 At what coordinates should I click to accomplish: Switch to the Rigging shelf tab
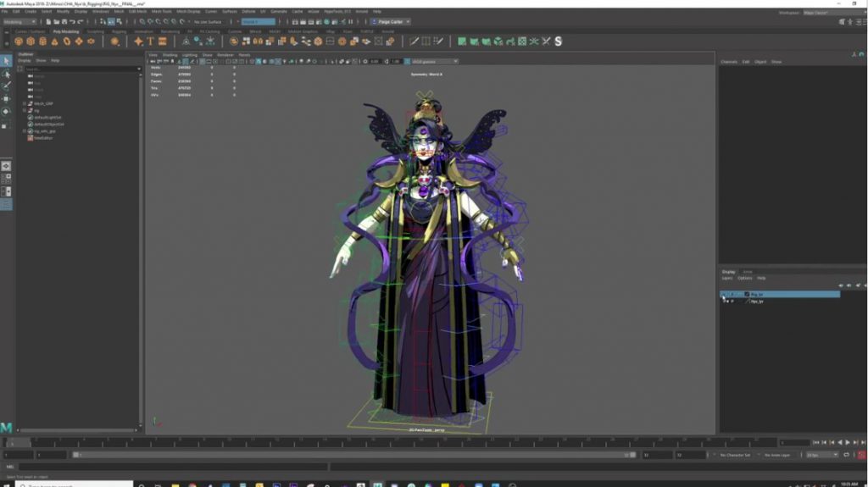tap(119, 31)
